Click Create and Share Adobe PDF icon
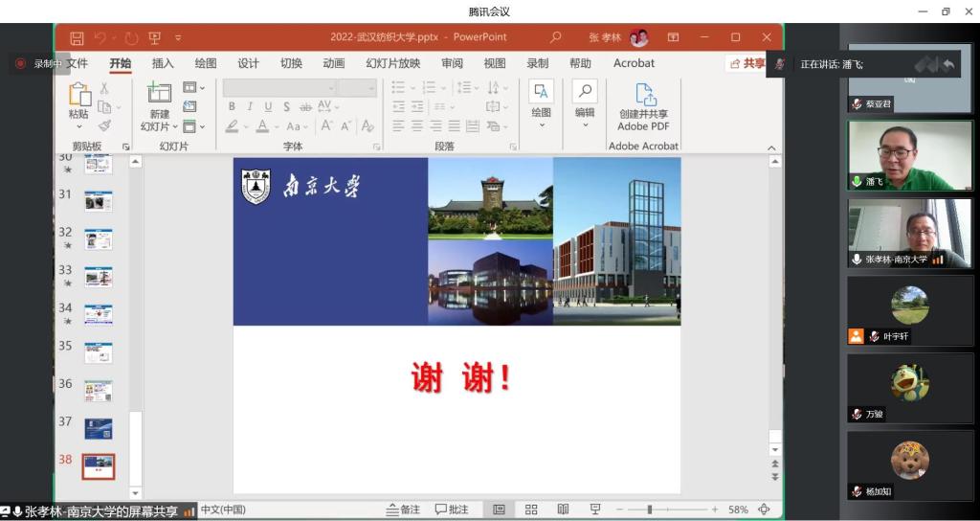This screenshot has width=980, height=521. 643,96
